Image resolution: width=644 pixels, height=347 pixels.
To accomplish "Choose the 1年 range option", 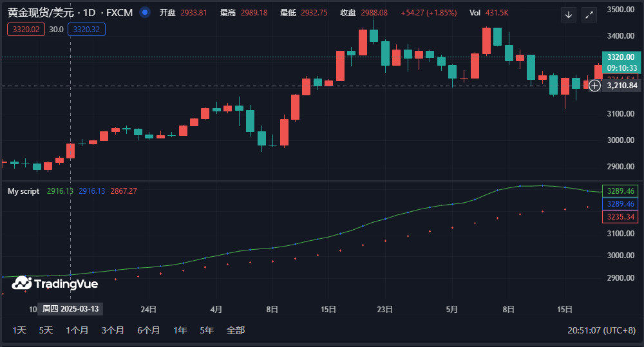I will (180, 330).
